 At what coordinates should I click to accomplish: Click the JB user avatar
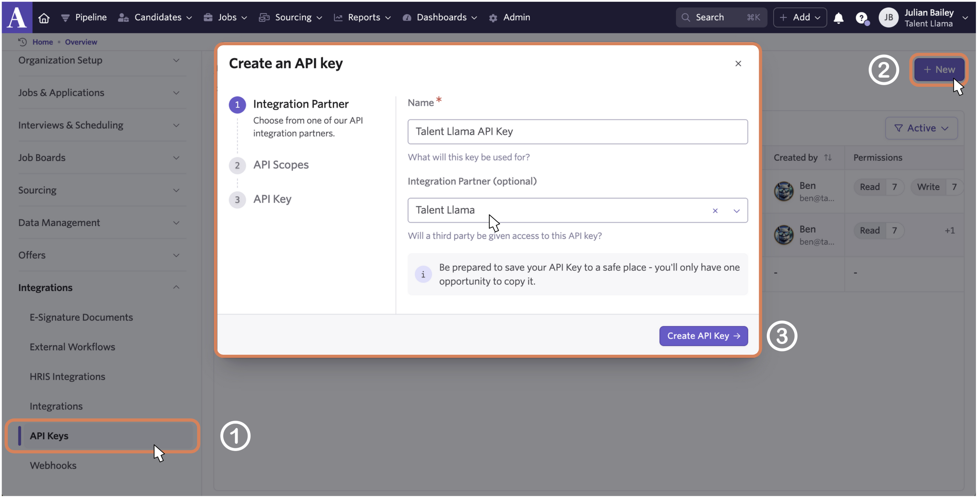pyautogui.click(x=888, y=18)
